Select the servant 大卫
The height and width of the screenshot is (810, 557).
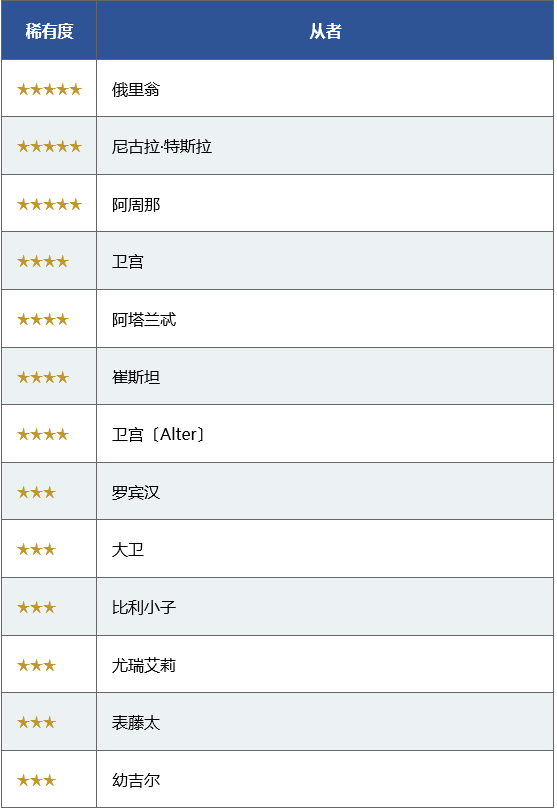click(x=128, y=549)
